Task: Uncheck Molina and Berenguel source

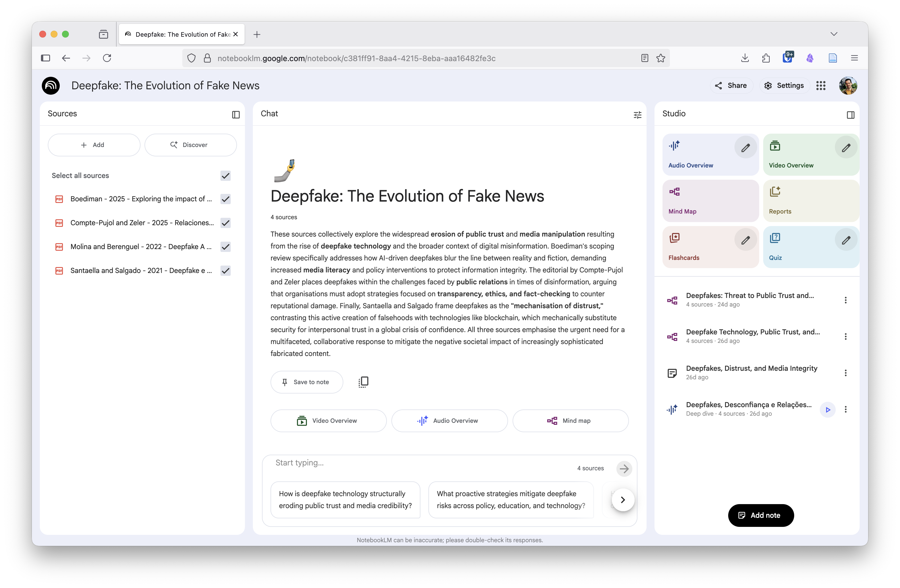Action: coord(225,247)
